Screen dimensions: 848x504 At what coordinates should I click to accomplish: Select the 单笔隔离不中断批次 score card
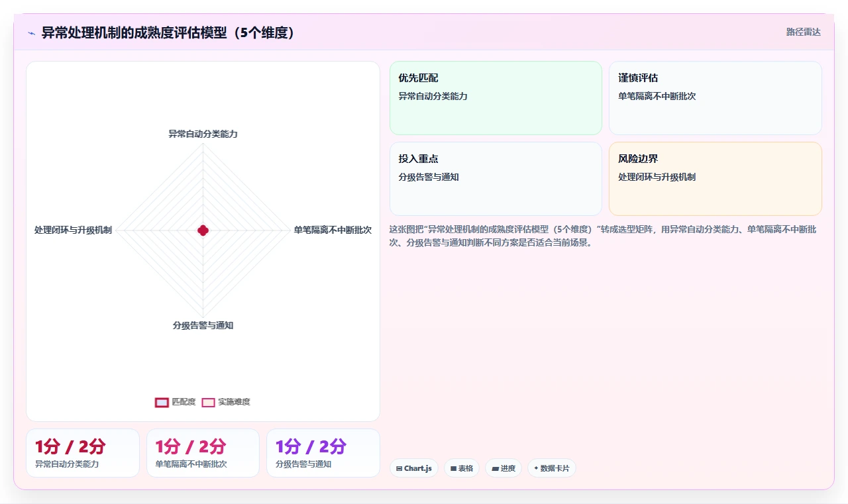[203, 453]
